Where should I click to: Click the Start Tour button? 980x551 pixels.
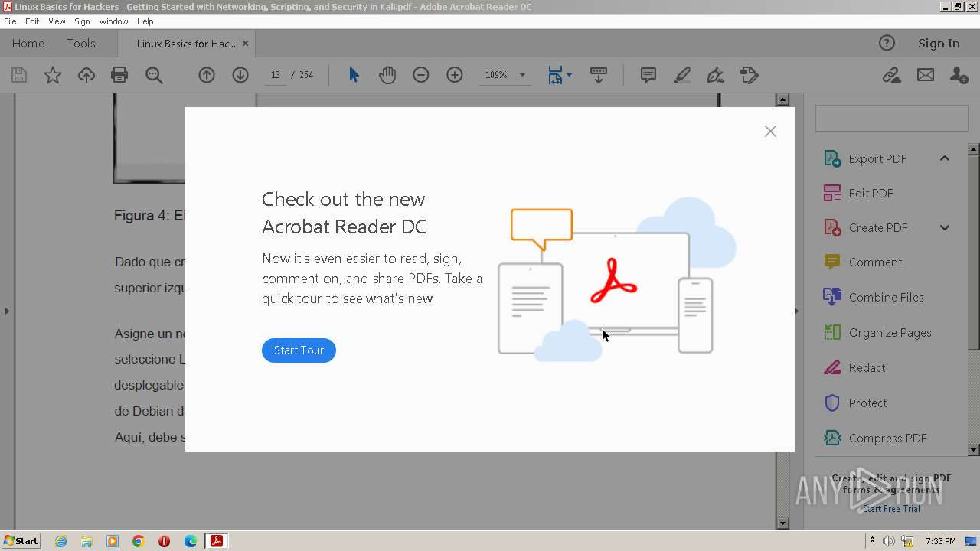[x=299, y=350]
